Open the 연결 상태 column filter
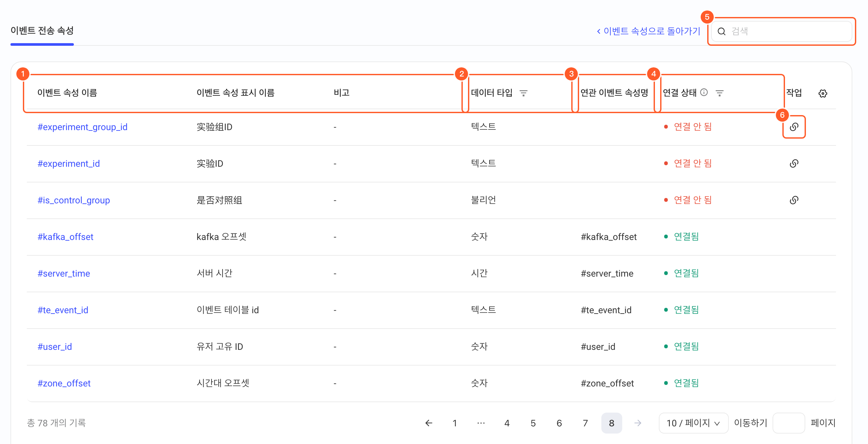The height and width of the screenshot is (444, 868). pyautogui.click(x=719, y=93)
